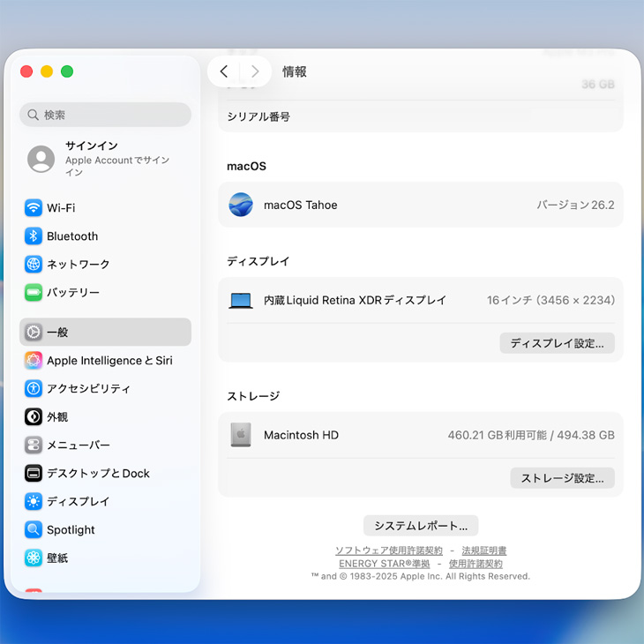Click the Wi-Fi icon in sidebar
This screenshot has width=644, height=644.
34,208
